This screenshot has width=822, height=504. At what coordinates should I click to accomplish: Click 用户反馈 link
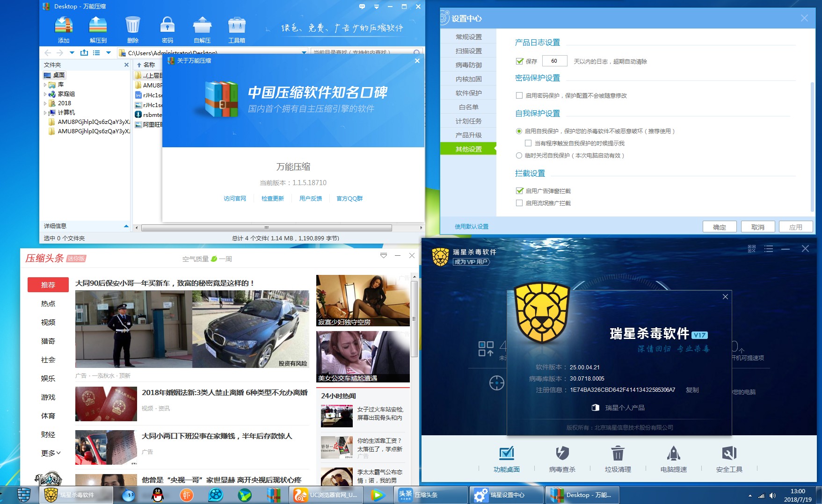311,199
